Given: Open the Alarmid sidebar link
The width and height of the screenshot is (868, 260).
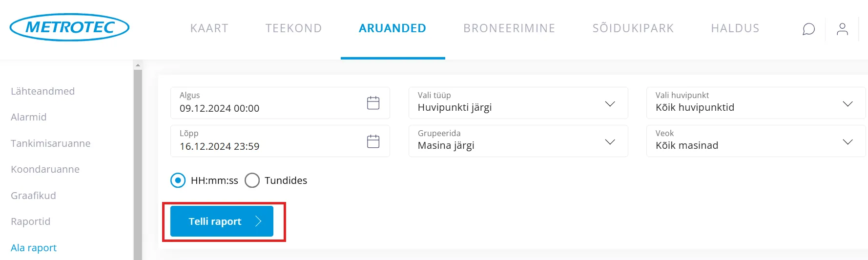Looking at the screenshot, I should (29, 117).
